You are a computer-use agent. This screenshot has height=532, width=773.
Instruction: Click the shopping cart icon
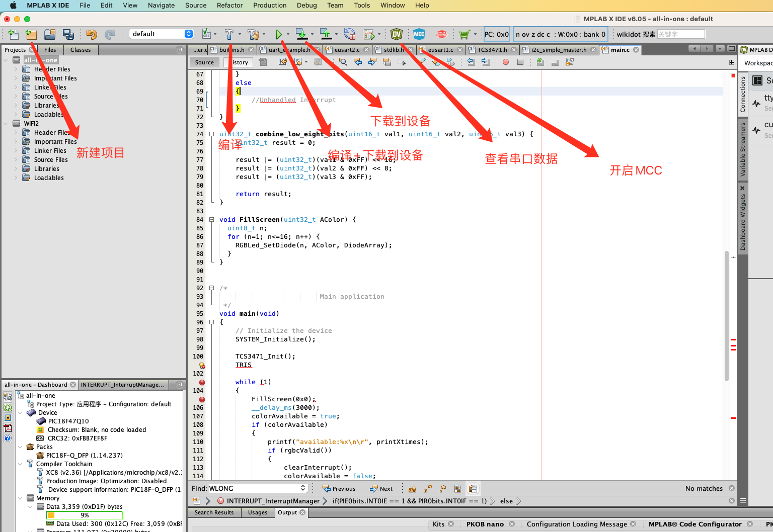click(x=465, y=34)
